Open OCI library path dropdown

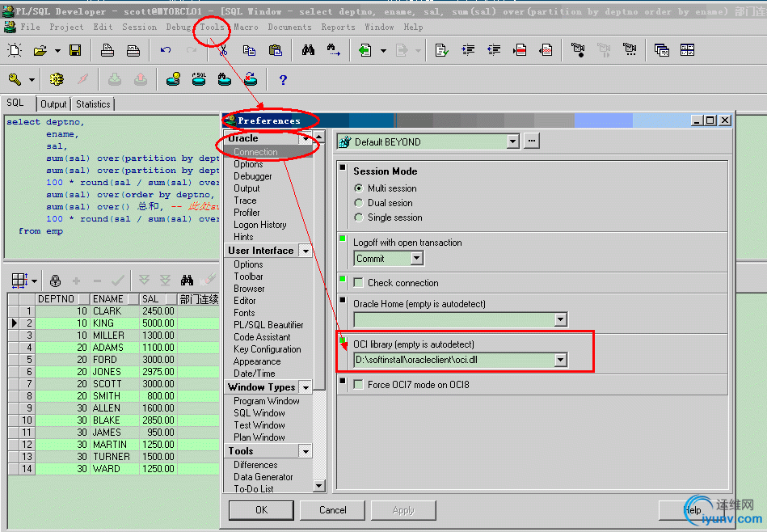(561, 361)
